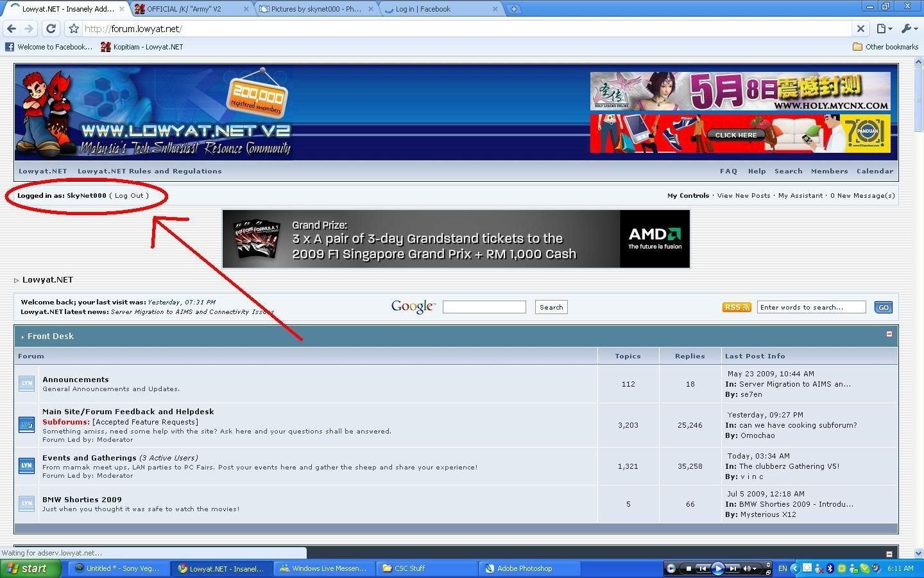
Task: Click the Announcements forum LYN icon
Action: (x=26, y=383)
